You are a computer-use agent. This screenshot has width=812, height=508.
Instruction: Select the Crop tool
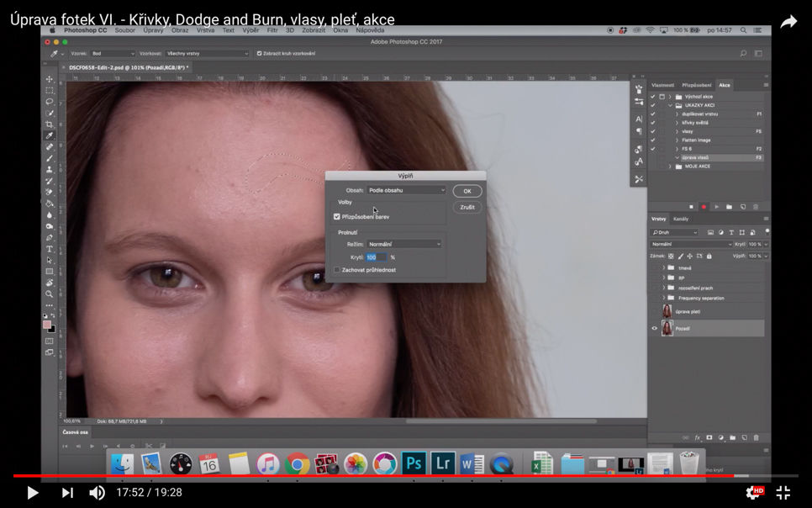[50, 124]
